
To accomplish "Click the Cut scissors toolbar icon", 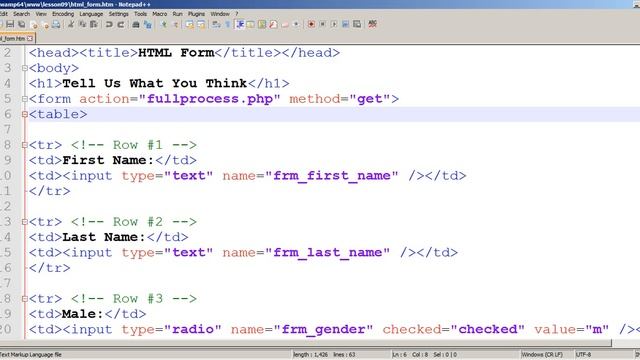I will pos(71,24).
